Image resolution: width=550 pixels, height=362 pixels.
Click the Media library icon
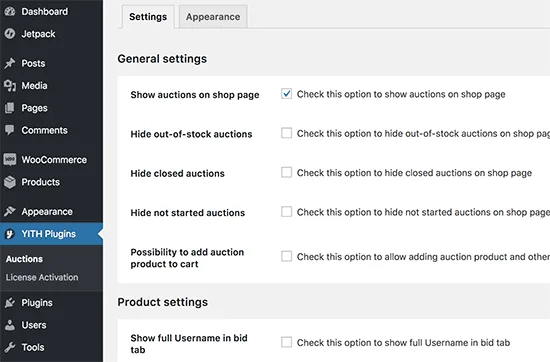coord(10,86)
